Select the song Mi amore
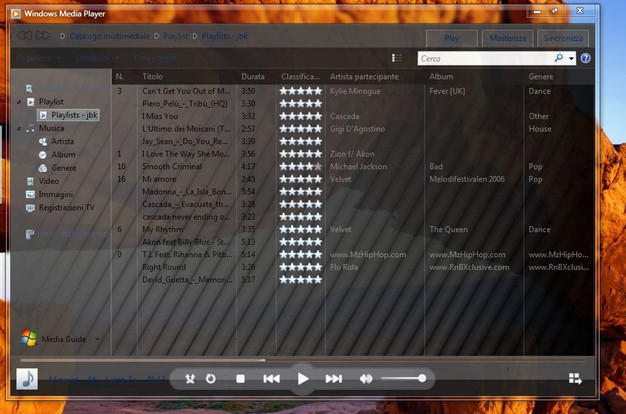Viewport: 626px width, 414px height. 159,179
